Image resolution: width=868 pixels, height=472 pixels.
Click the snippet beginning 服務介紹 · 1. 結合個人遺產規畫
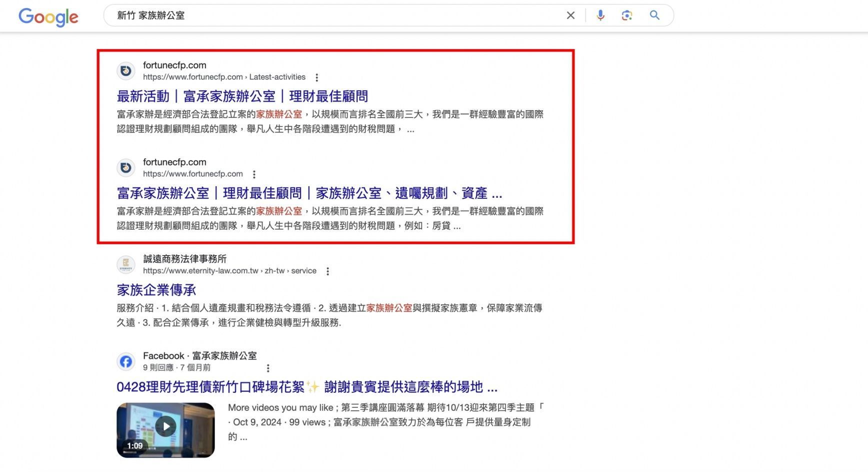click(329, 315)
